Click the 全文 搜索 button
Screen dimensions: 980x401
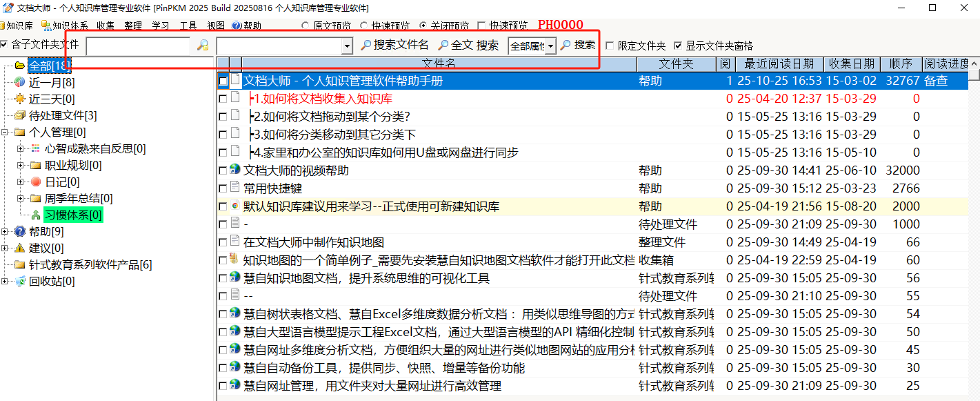click(468, 46)
